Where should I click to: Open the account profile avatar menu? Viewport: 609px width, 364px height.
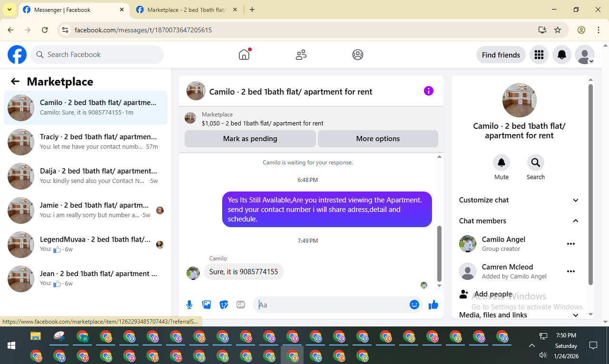(585, 55)
